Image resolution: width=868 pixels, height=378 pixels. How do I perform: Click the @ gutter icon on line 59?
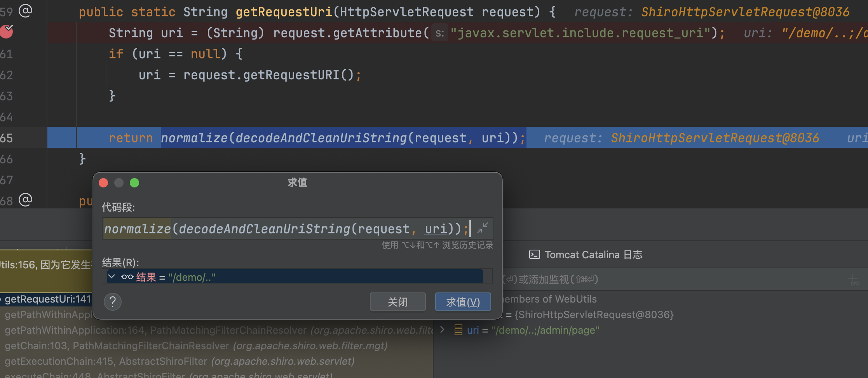coord(25,11)
